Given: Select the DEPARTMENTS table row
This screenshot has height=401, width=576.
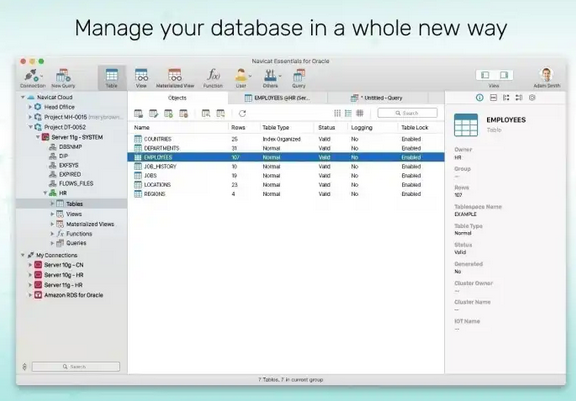Looking at the screenshot, I should (x=286, y=148).
